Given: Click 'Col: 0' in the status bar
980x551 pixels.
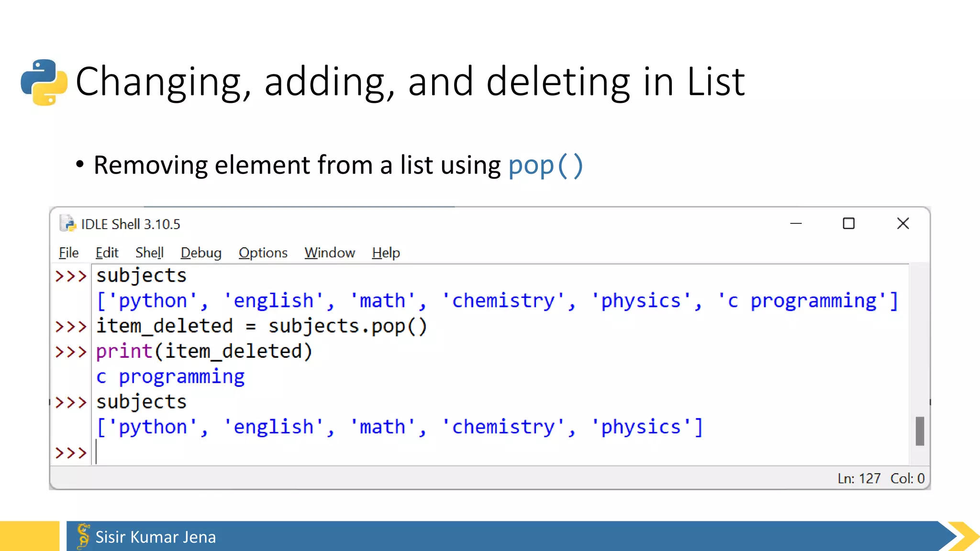Looking at the screenshot, I should [x=907, y=478].
